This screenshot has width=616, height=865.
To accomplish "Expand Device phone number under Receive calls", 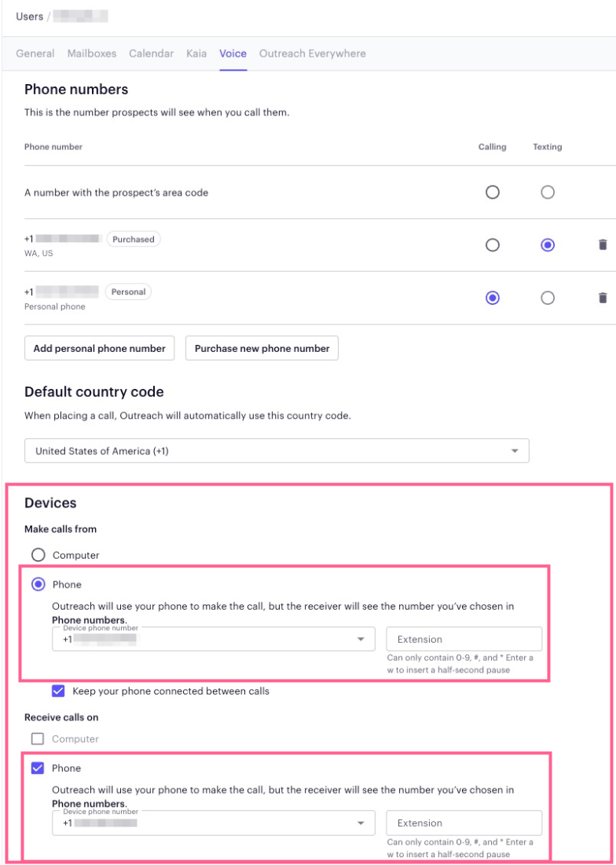I will coord(214,823).
